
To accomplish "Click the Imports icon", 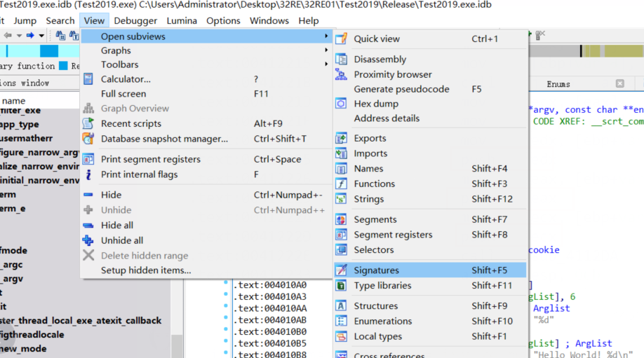I will (342, 153).
